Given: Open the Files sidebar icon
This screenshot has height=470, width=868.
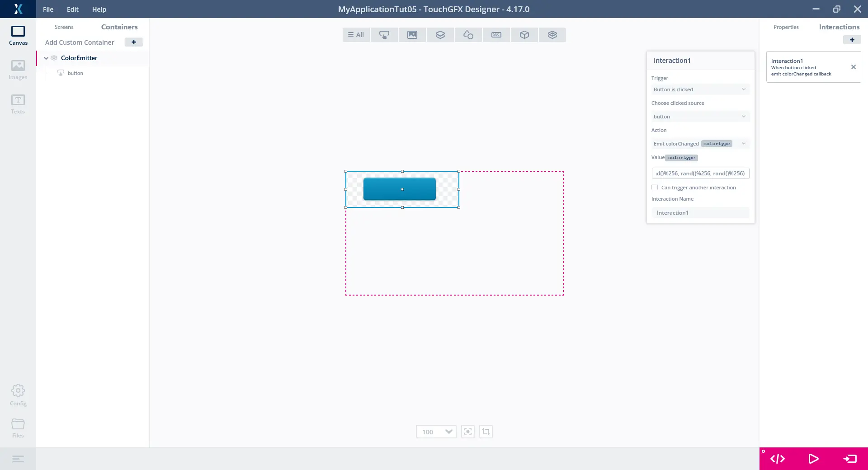Looking at the screenshot, I should (x=18, y=428).
